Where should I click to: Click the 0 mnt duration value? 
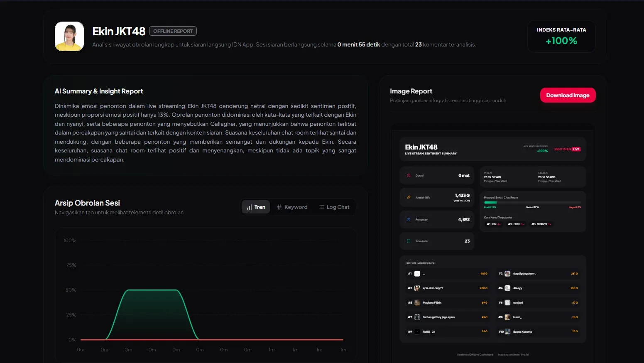coord(464,175)
